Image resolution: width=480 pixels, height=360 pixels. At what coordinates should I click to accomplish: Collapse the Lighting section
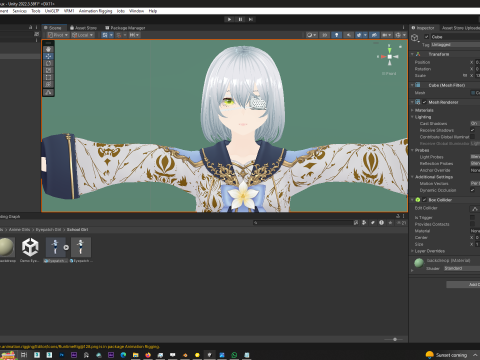(x=412, y=117)
